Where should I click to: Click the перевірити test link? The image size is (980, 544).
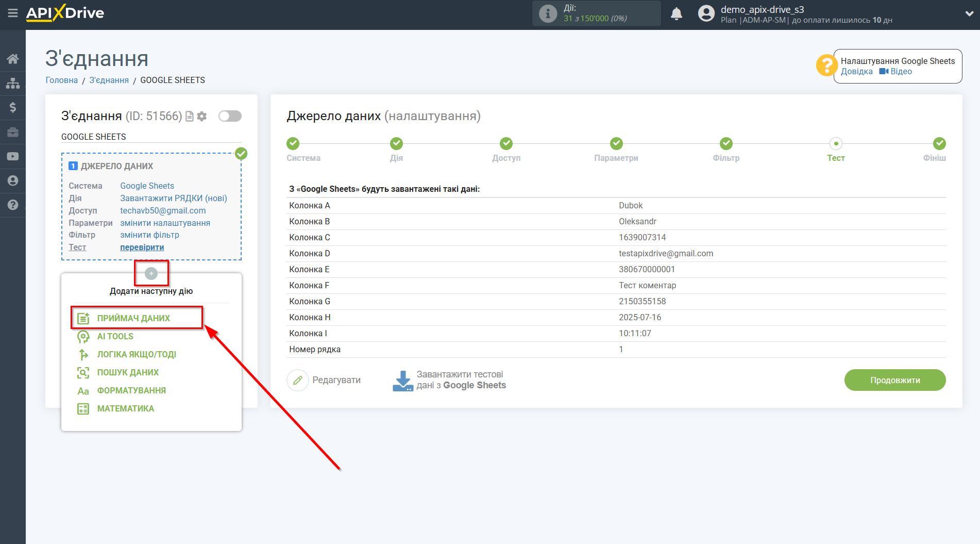point(142,248)
